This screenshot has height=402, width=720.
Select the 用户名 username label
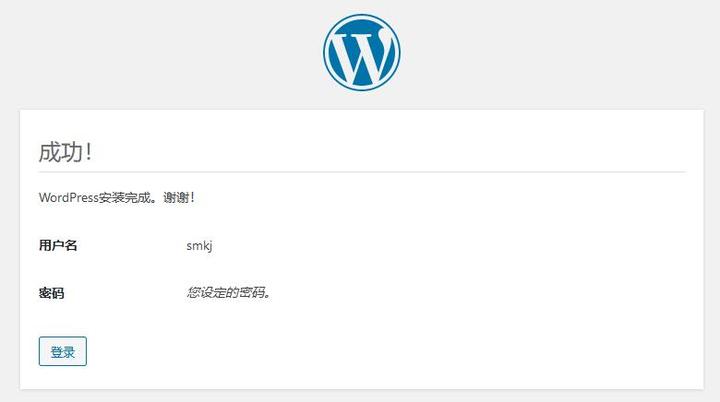point(58,245)
